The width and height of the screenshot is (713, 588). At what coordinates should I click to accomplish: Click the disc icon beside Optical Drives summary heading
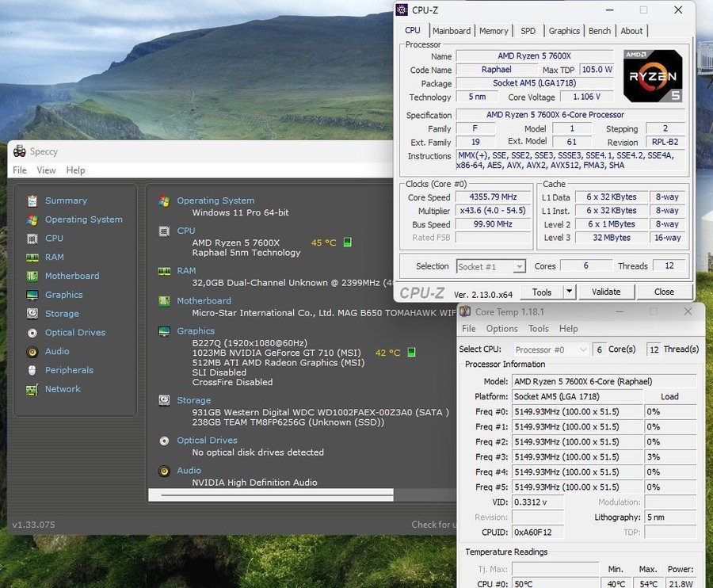click(164, 441)
